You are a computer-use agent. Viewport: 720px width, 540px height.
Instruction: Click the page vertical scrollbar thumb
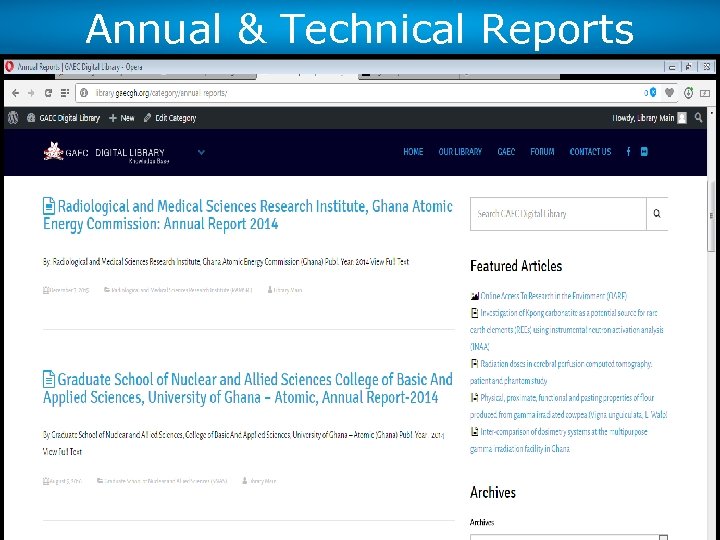tap(712, 217)
